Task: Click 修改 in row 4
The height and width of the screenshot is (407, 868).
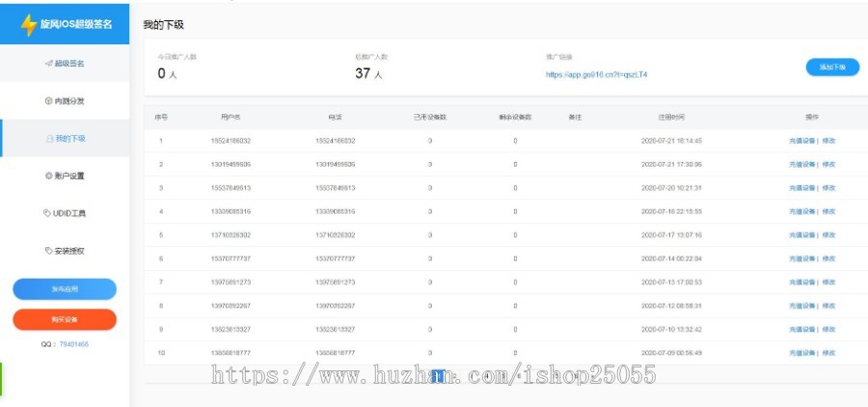Action: (x=828, y=211)
